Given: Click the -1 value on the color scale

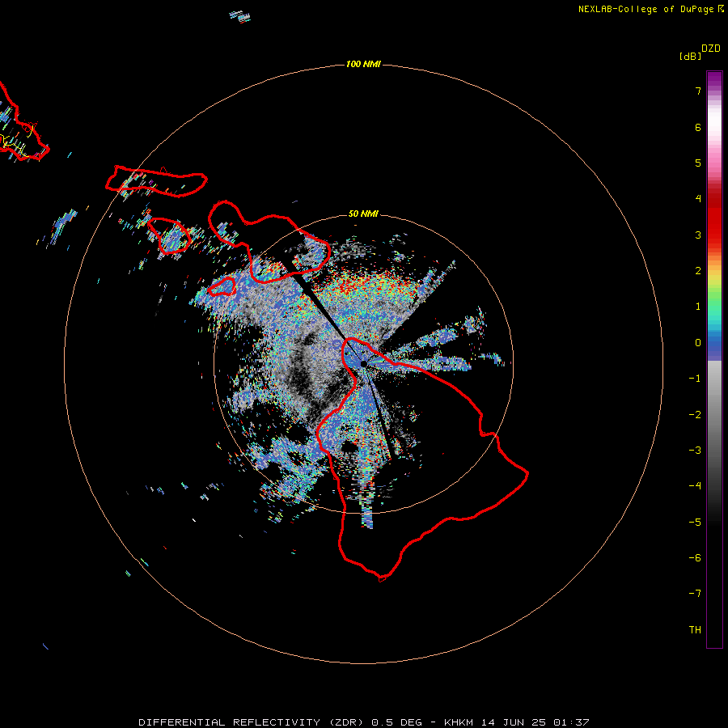Looking at the screenshot, I should pyautogui.click(x=695, y=379).
